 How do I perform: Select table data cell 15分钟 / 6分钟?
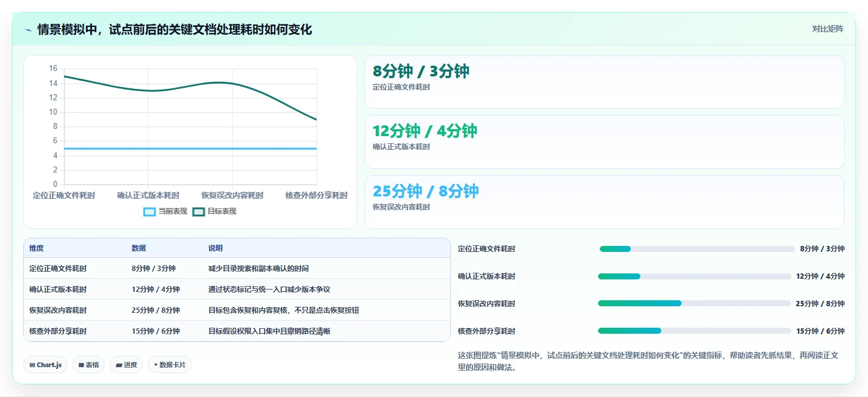coord(155,331)
